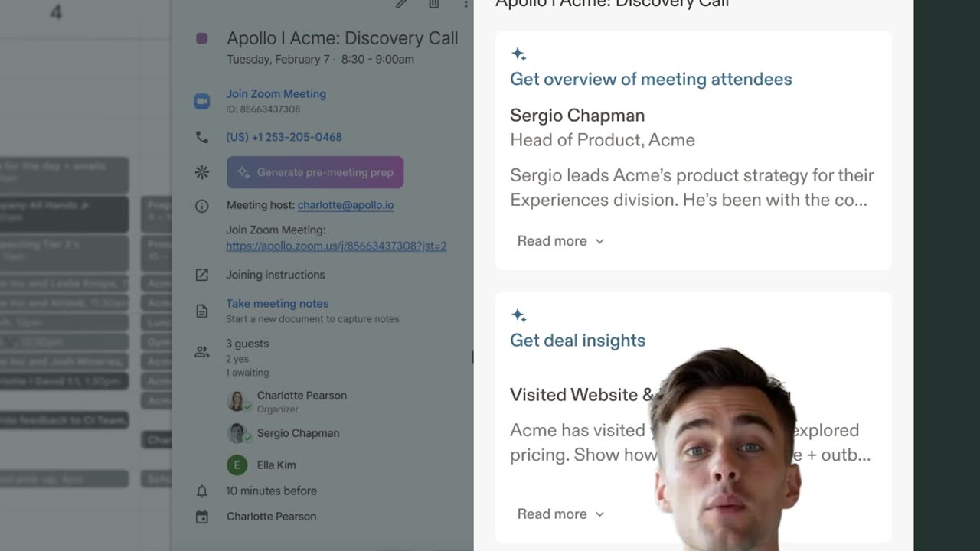
Task: Click Sergio Chapman's guest avatar
Action: 237,433
